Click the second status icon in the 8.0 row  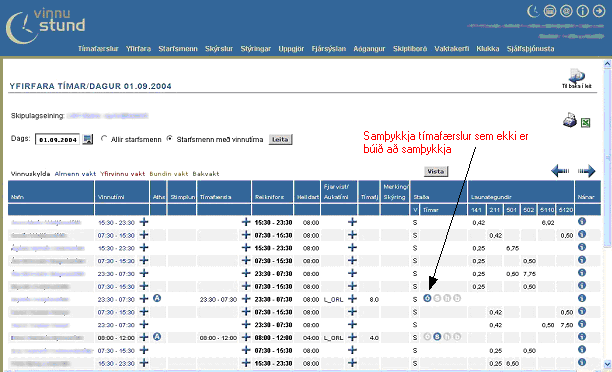437,298
